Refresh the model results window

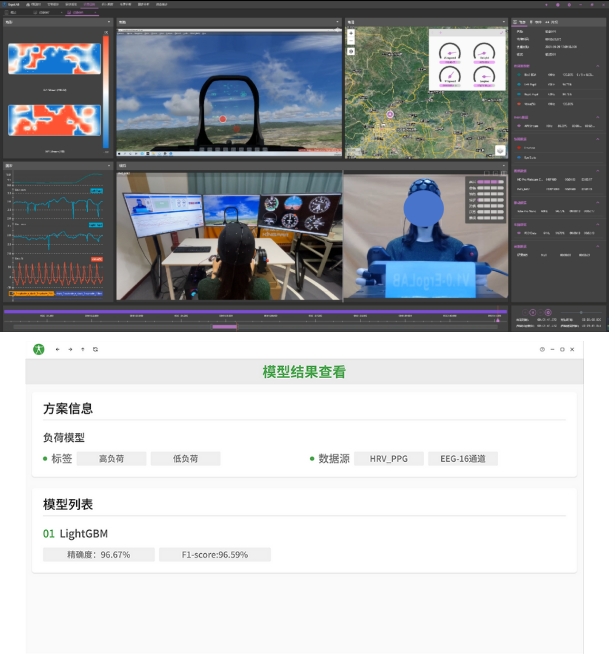click(95, 349)
